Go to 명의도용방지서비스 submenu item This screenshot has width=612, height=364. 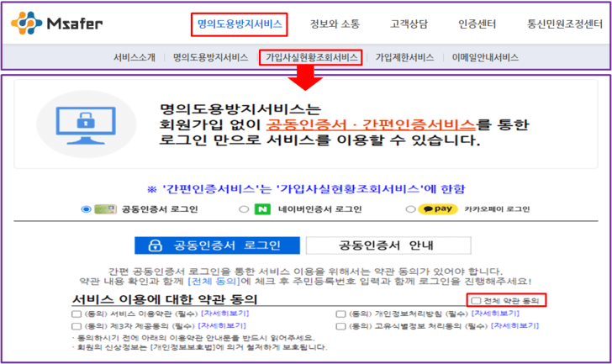tap(210, 58)
